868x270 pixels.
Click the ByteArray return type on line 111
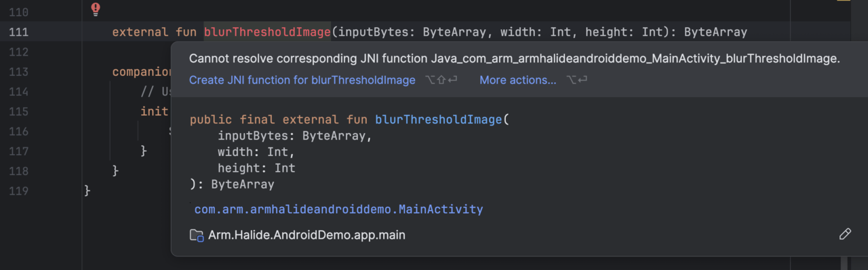[715, 32]
